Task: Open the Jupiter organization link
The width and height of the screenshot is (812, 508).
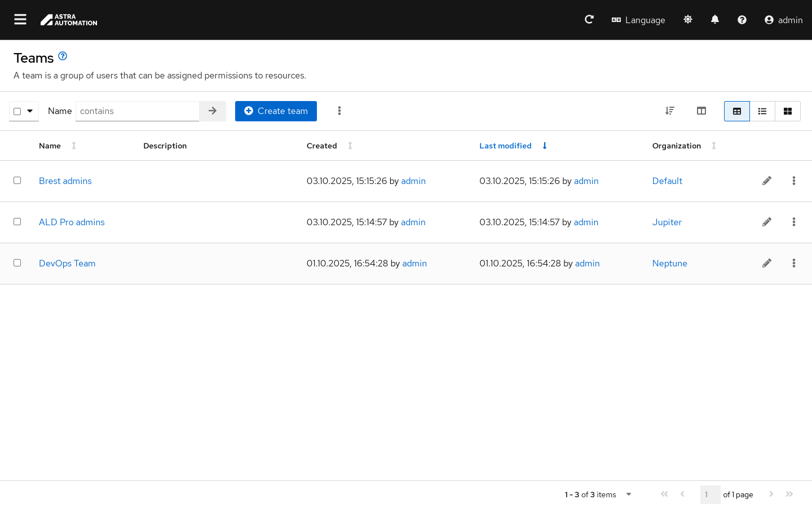Action: [x=667, y=222]
